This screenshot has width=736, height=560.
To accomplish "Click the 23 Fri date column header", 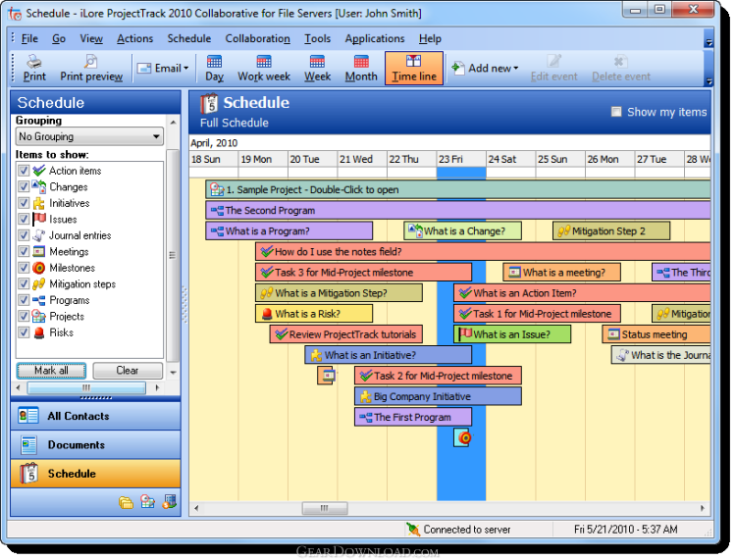I will (x=461, y=160).
